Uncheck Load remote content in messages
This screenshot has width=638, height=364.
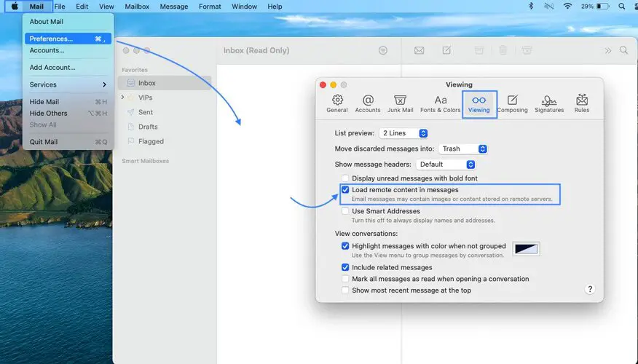click(346, 190)
